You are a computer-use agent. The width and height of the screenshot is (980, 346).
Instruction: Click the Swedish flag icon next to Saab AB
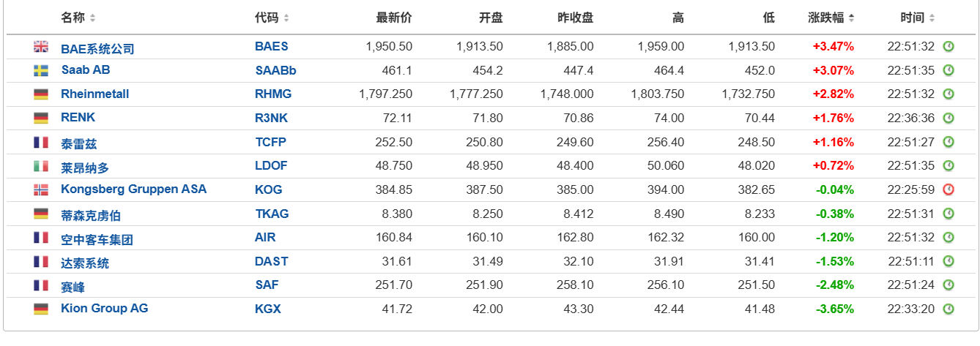coord(41,71)
